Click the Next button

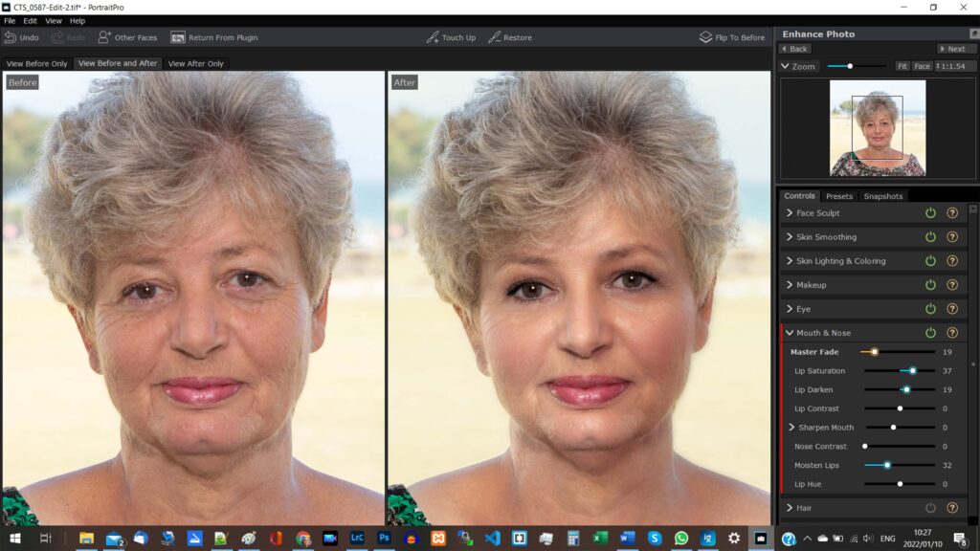click(x=956, y=49)
